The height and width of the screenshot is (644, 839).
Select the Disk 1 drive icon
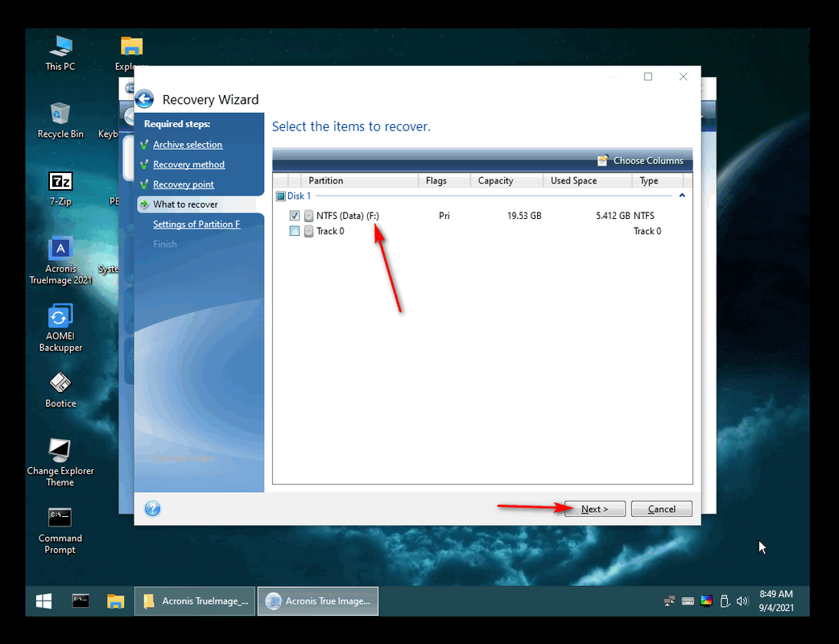pos(280,196)
